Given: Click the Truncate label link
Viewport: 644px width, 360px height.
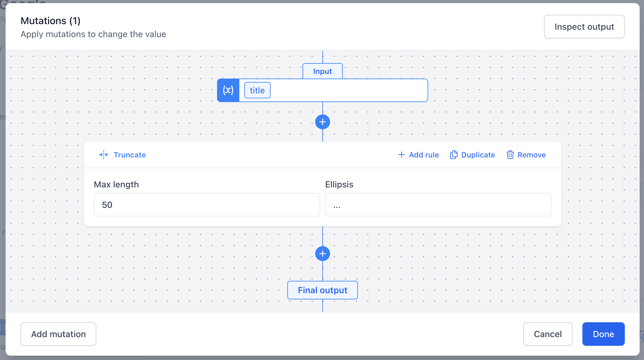Looking at the screenshot, I should point(129,155).
